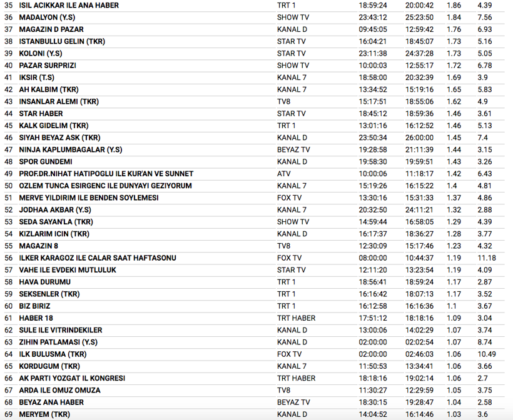Image resolution: width=513 pixels, height=420 pixels.
Task: Select the STAR HABER program row
Action: [x=42, y=114]
